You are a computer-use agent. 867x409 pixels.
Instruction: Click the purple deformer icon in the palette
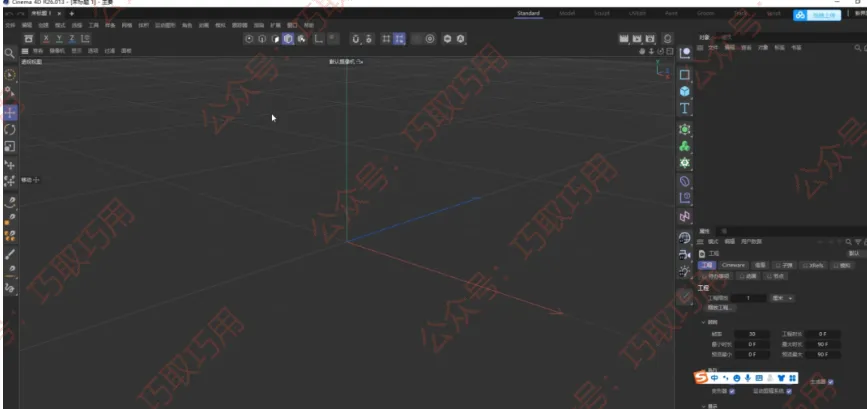click(x=685, y=181)
